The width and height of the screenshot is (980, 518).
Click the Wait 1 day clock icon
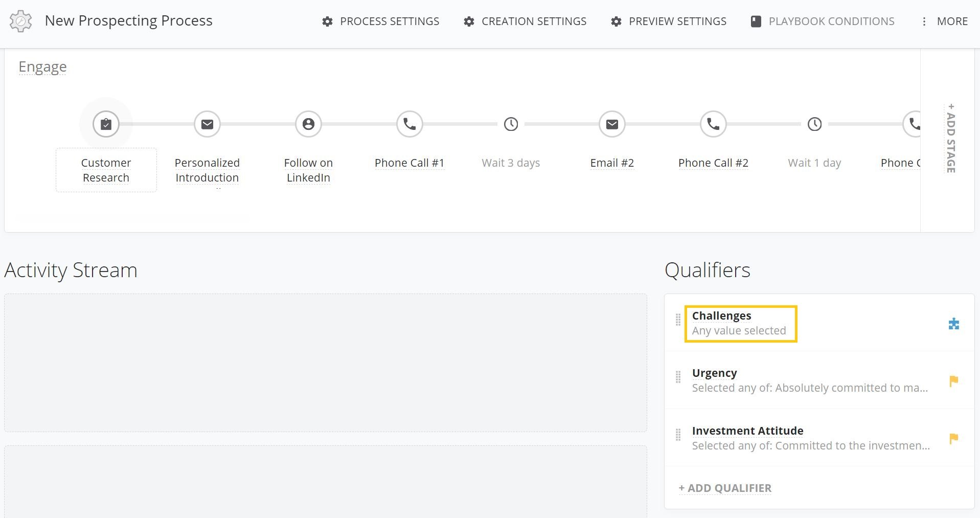[814, 124]
